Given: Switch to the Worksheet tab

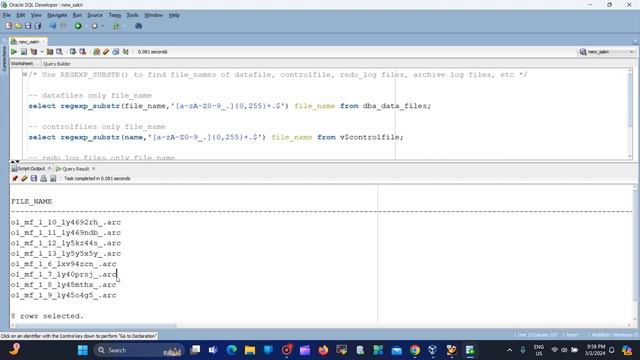Looking at the screenshot, I should click(x=22, y=64).
